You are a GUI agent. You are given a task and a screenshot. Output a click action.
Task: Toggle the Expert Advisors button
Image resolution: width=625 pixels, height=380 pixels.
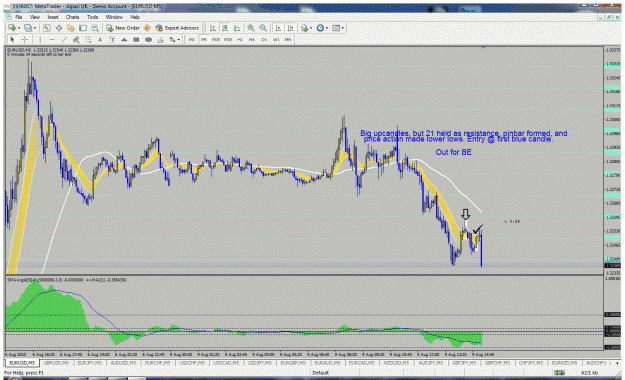point(177,28)
